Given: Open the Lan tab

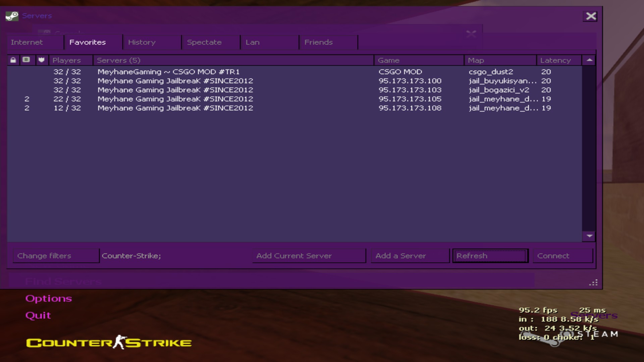Looking at the screenshot, I should point(269,42).
